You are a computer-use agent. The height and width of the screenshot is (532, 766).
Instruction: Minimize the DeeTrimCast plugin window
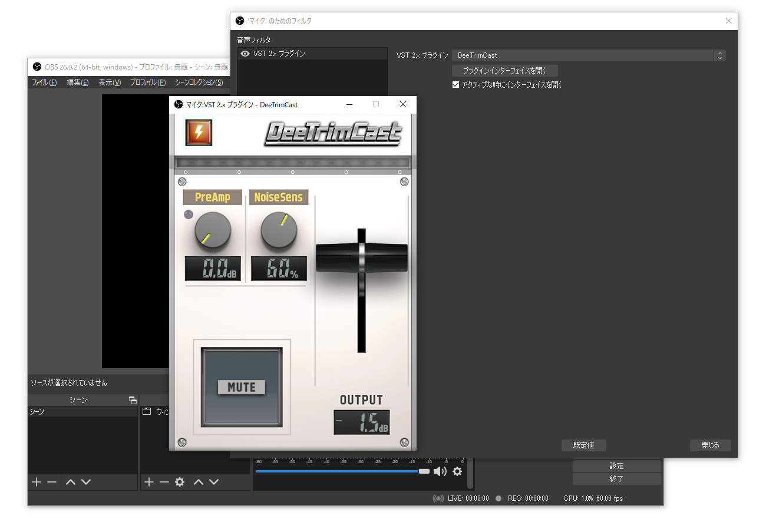(x=349, y=104)
